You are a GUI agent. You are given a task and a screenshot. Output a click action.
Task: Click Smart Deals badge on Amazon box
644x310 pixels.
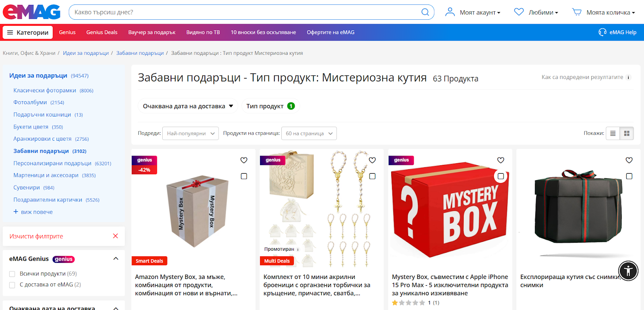coord(149,261)
